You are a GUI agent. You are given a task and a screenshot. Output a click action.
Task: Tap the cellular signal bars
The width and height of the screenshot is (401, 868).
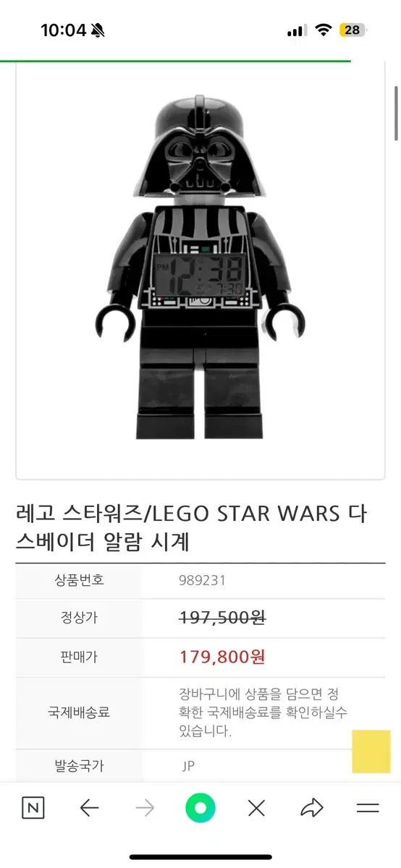coord(297,30)
